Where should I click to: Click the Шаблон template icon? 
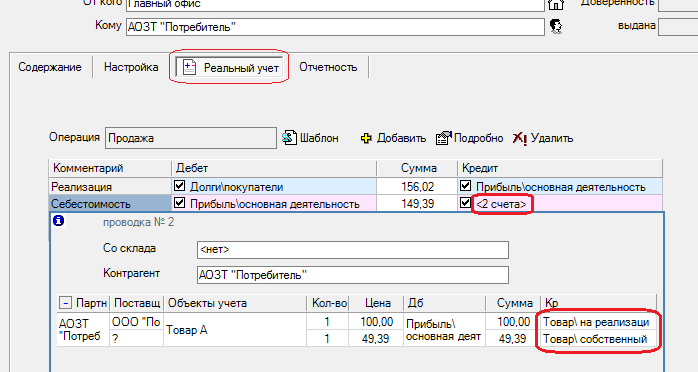289,138
